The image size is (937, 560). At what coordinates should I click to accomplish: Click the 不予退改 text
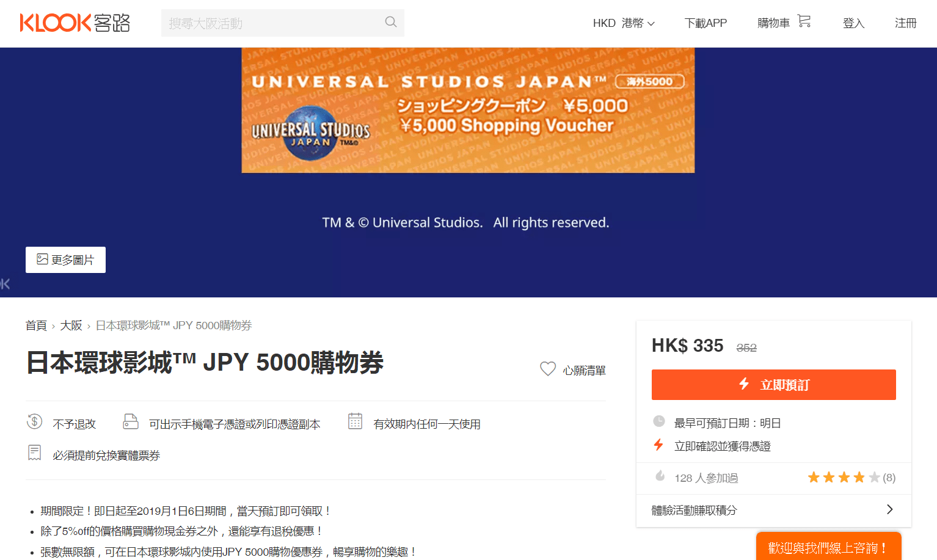pyautogui.click(x=75, y=424)
